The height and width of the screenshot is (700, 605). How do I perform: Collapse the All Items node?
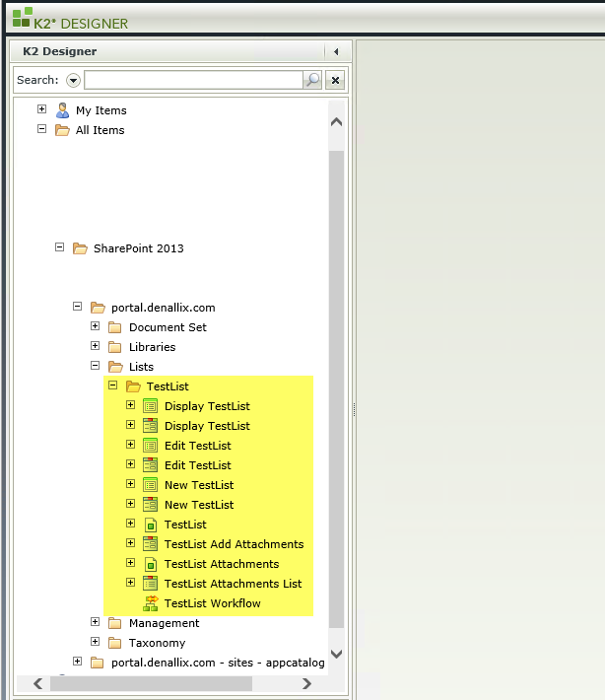click(x=42, y=128)
